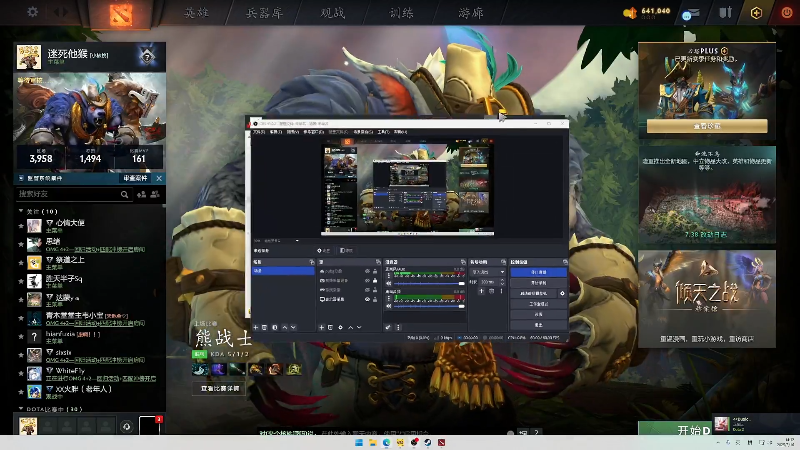
Task: Open Windows Start button on taskbar
Action: (x=359, y=442)
